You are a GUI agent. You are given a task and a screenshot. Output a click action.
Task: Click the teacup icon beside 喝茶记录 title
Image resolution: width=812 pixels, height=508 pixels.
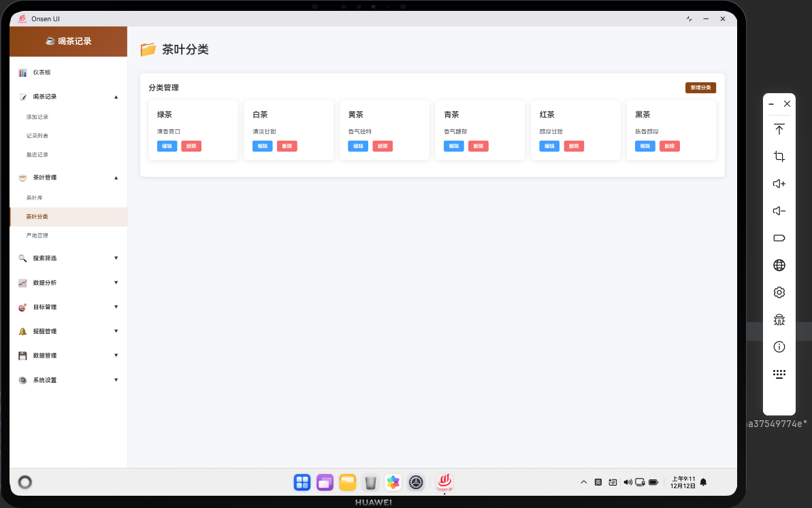pyautogui.click(x=51, y=41)
